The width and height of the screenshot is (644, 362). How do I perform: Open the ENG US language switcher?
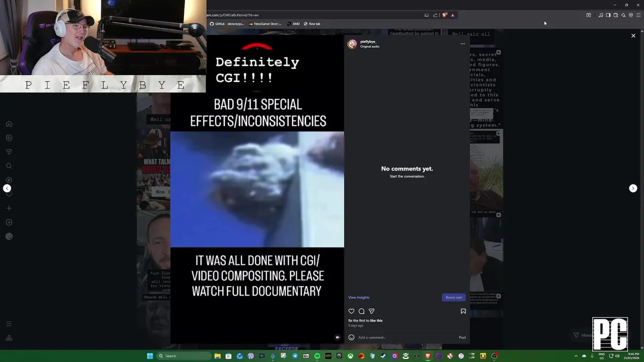602,356
